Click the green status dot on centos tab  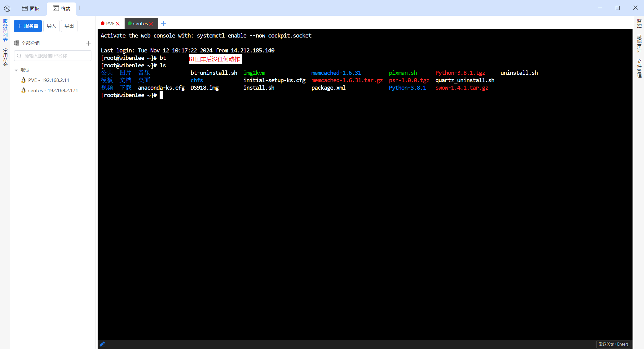pos(130,24)
